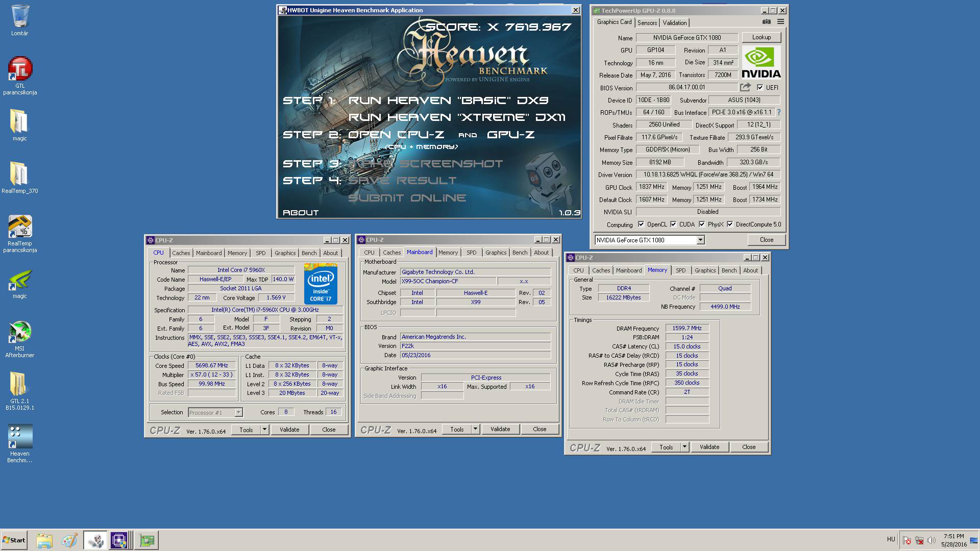
Task: Toggle the OpenCL checkbox
Action: (641, 224)
